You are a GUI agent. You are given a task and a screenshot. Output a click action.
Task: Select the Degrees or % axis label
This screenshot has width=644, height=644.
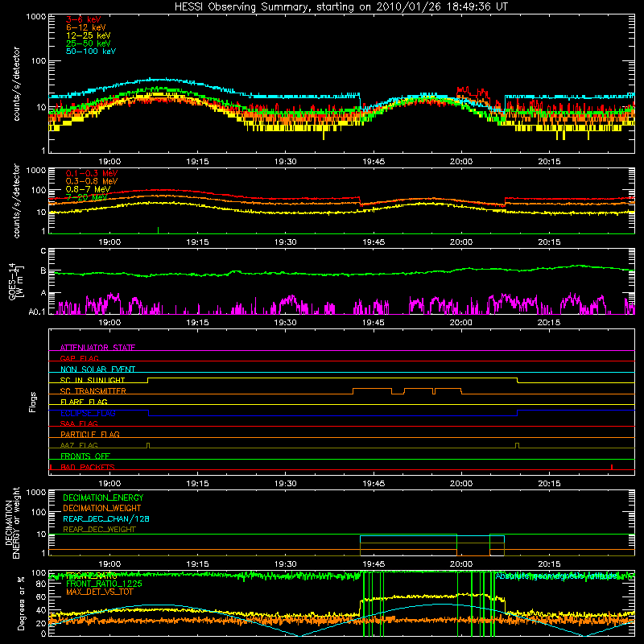pos(21,603)
